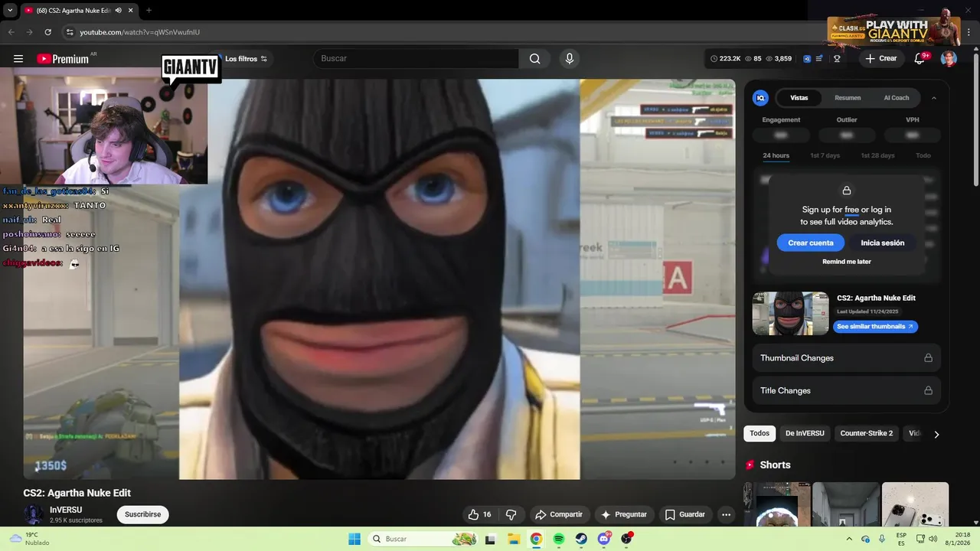Open Steam from the taskbar
This screenshot has height=551, width=980.
(582, 539)
